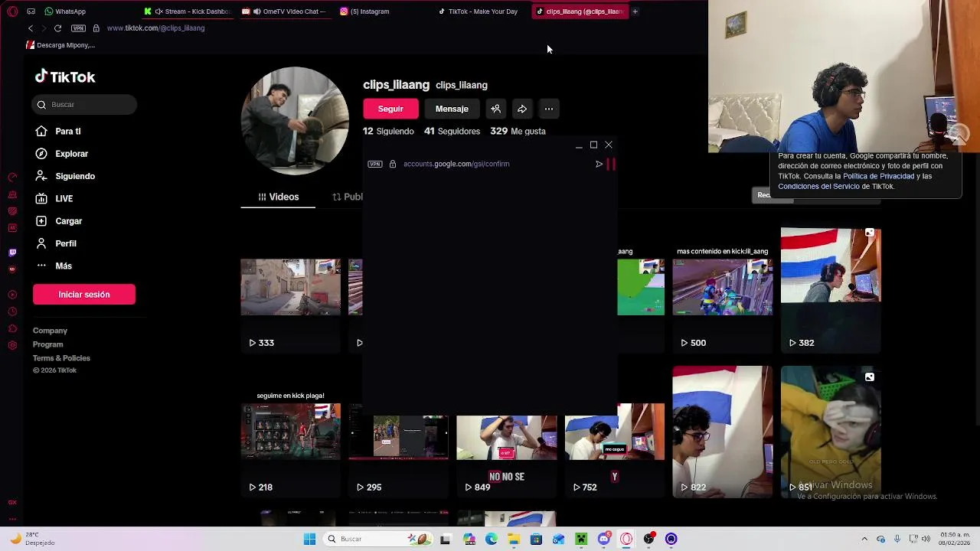The height and width of the screenshot is (551, 980).
Task: Click the Mensaje button
Action: click(x=452, y=109)
